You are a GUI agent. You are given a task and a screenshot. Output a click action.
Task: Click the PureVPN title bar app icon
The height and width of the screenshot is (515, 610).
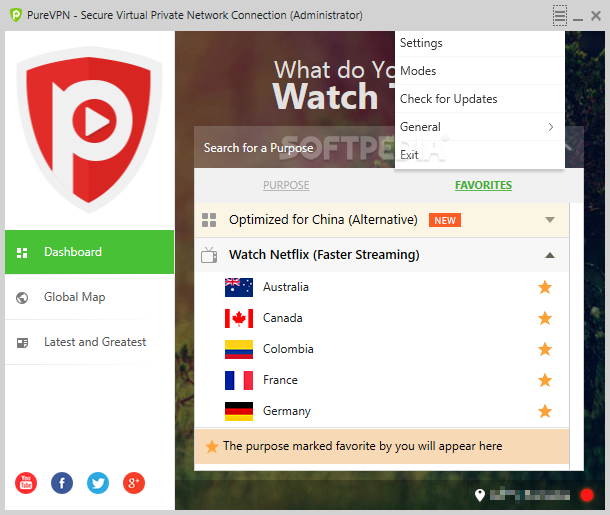pyautogui.click(x=16, y=15)
